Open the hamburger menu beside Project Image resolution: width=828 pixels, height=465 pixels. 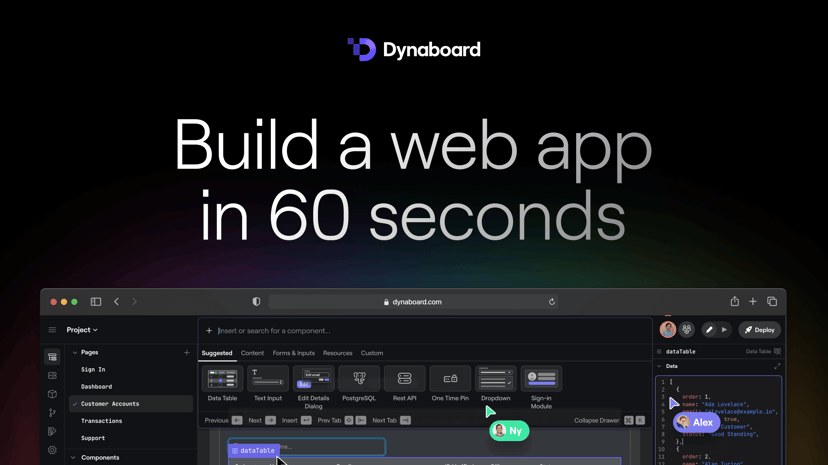point(52,330)
